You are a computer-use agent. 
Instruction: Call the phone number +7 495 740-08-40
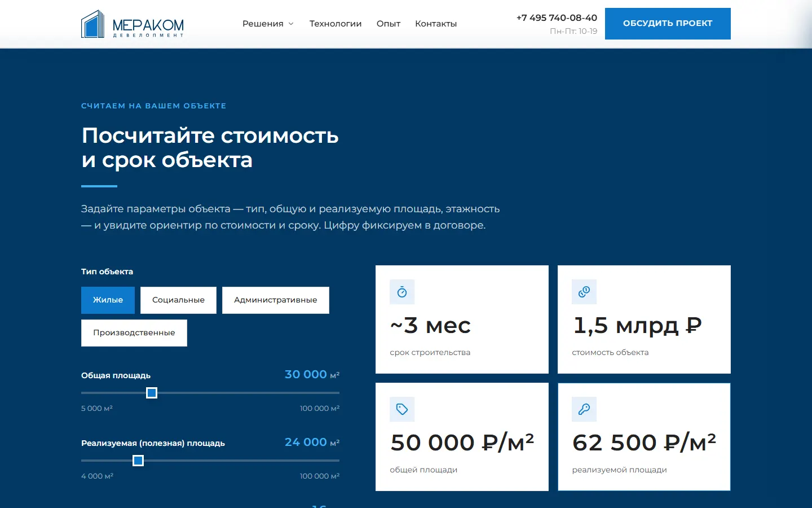click(x=557, y=17)
